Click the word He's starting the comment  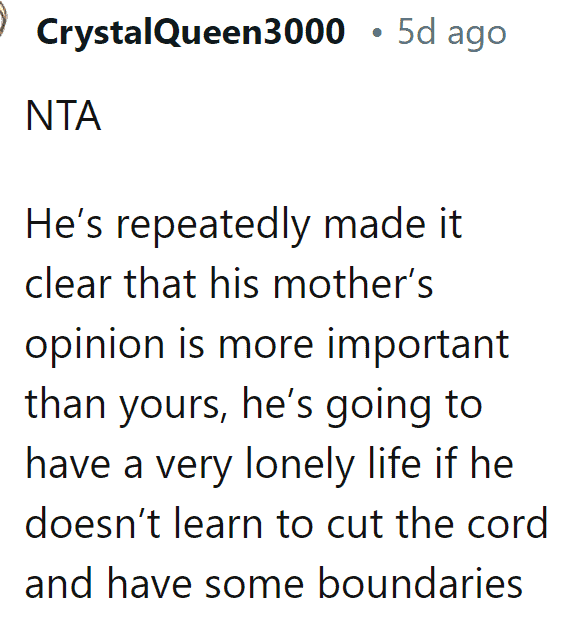(x=64, y=224)
